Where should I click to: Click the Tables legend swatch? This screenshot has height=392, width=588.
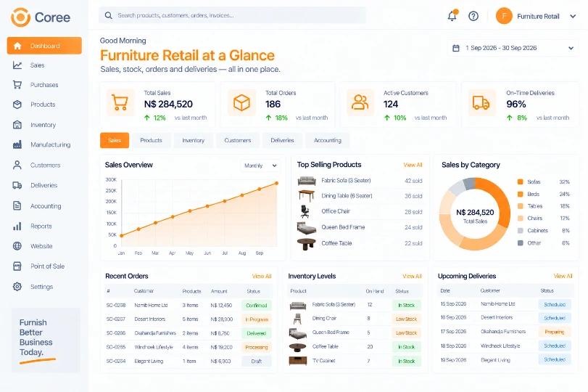click(x=521, y=206)
